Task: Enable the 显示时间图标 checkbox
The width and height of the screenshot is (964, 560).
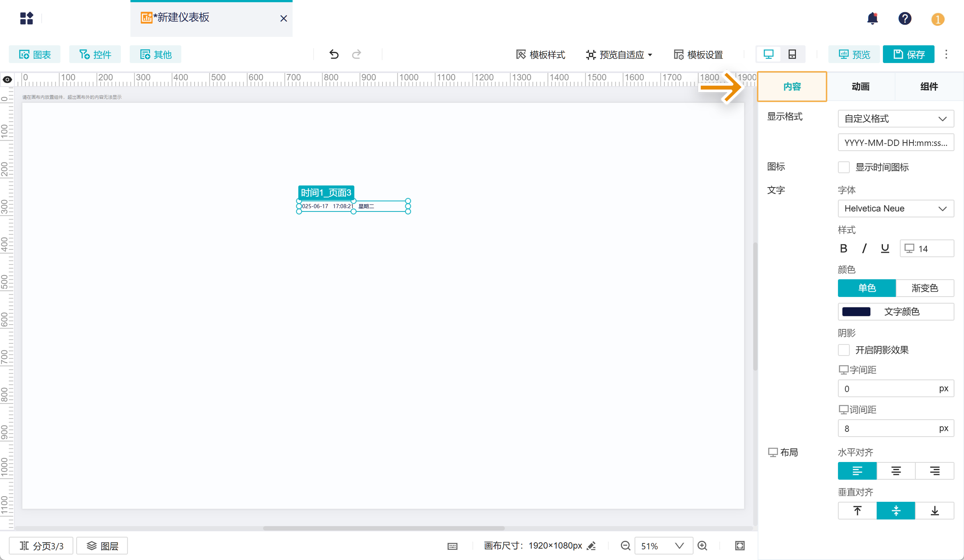Action: pos(843,167)
